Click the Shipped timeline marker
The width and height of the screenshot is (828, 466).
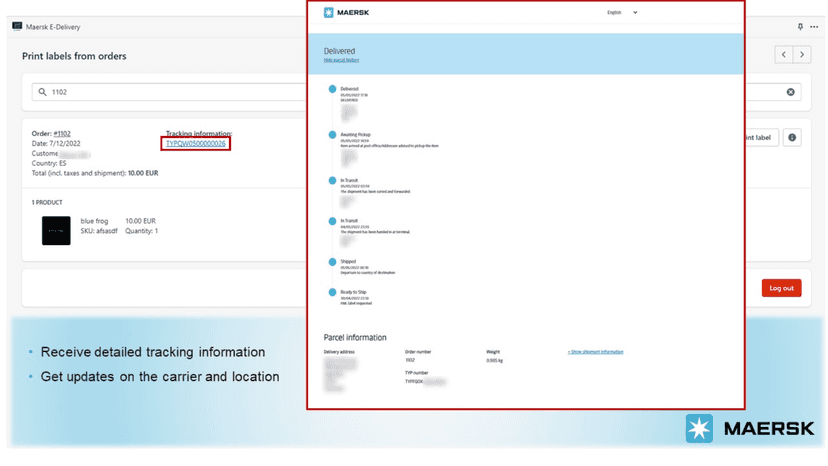tap(332, 262)
